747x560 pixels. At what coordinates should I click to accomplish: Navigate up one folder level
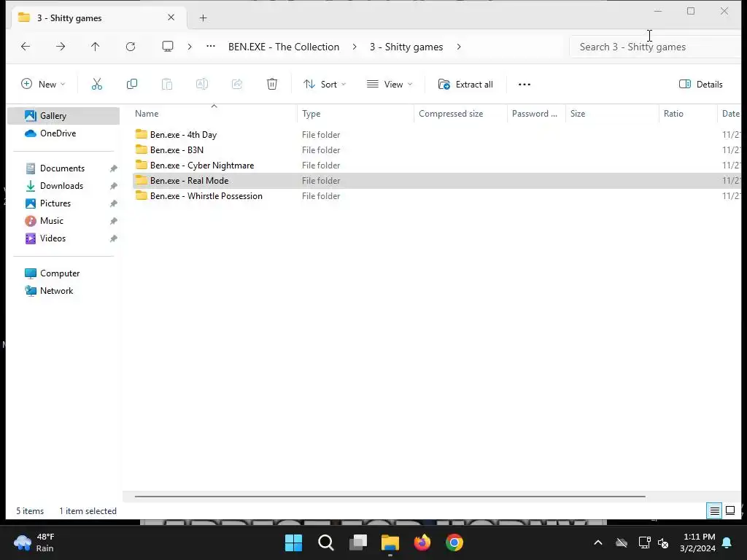(x=96, y=47)
